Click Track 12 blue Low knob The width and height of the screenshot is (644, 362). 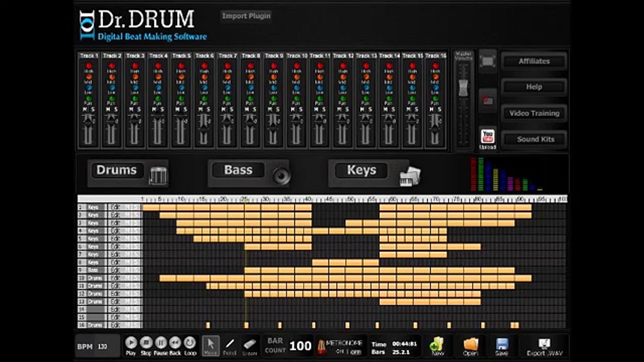click(343, 88)
